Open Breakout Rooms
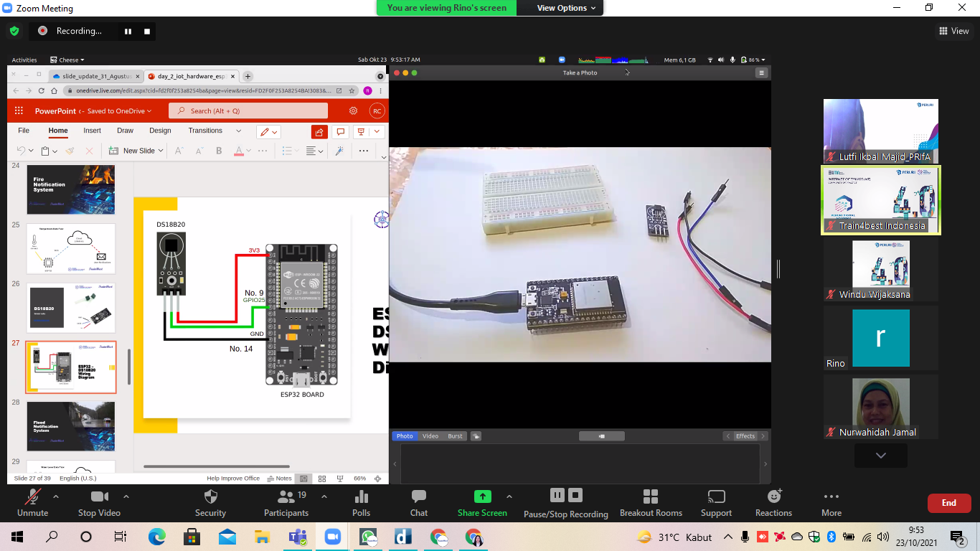Viewport: 980px width, 551px height. click(651, 502)
